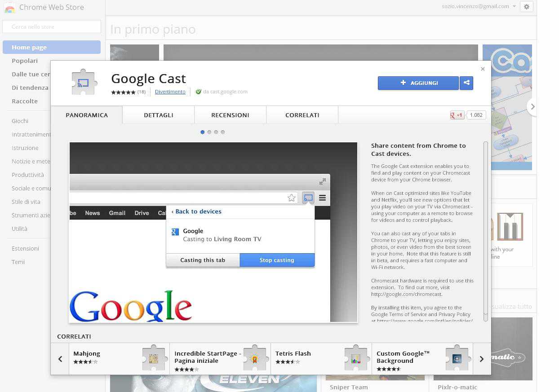
Task: Open the settings gear icon
Action: (526, 7)
